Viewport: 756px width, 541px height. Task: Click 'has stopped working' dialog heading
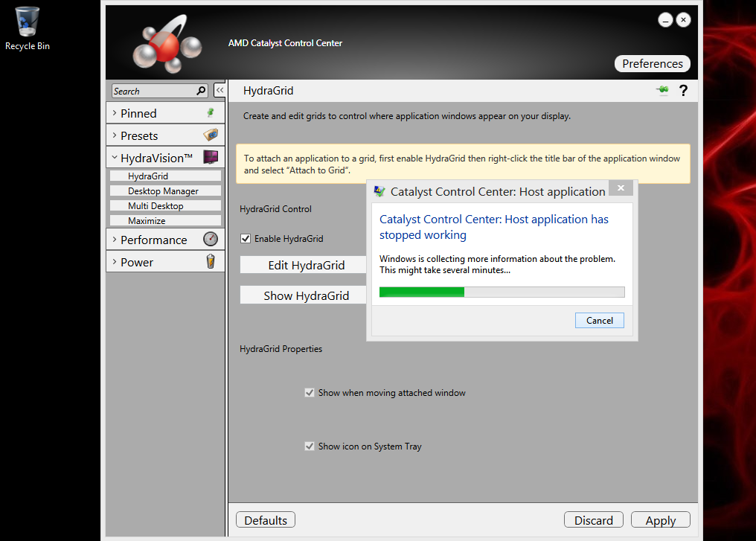[494, 227]
